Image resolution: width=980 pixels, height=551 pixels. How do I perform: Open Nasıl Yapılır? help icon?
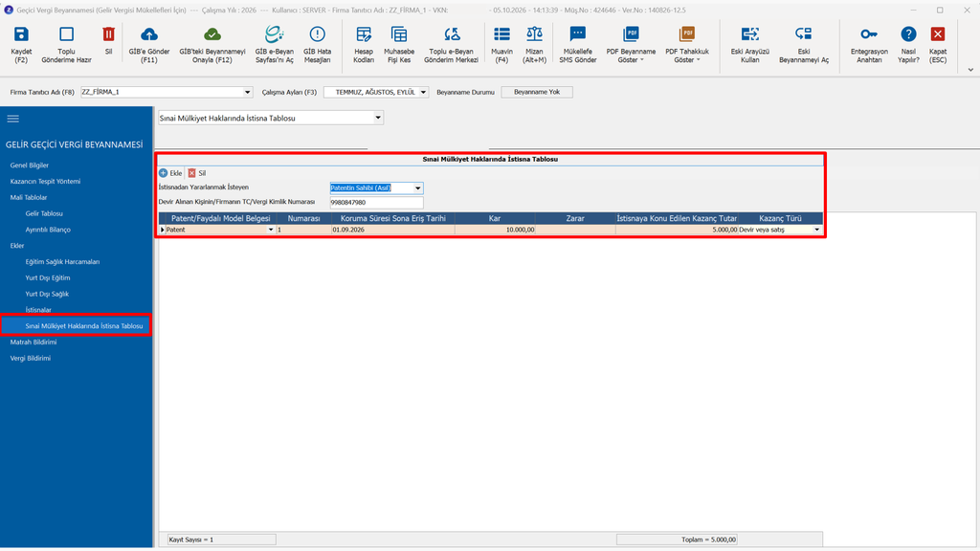(x=908, y=35)
